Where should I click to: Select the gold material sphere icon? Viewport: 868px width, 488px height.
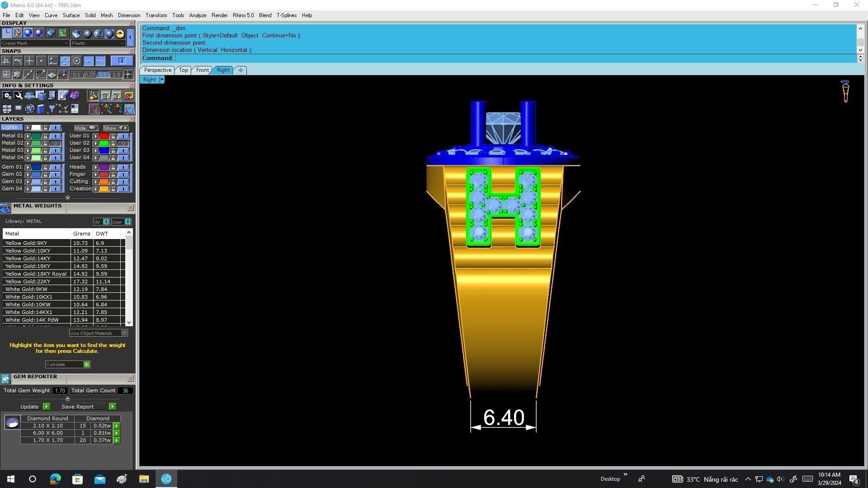coord(120,33)
